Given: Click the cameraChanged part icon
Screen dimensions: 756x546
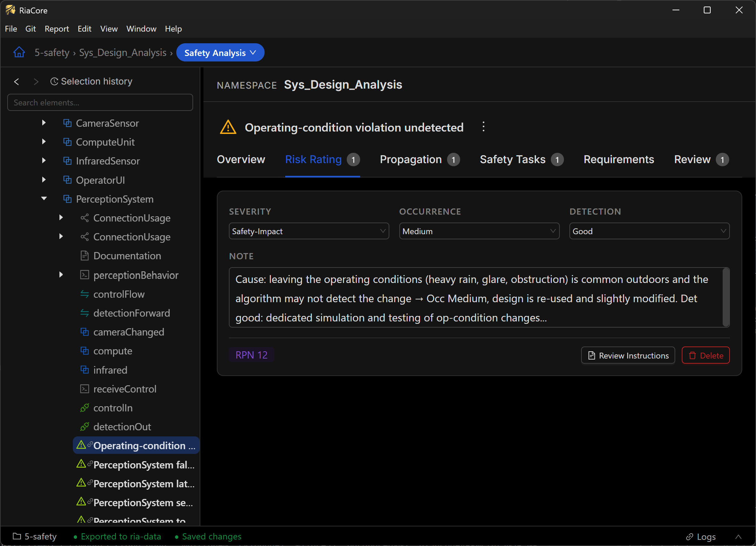Looking at the screenshot, I should tap(85, 332).
